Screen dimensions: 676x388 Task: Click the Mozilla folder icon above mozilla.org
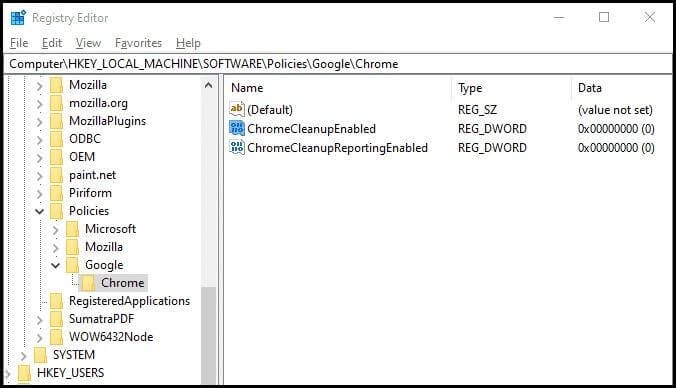pyautogui.click(x=56, y=85)
